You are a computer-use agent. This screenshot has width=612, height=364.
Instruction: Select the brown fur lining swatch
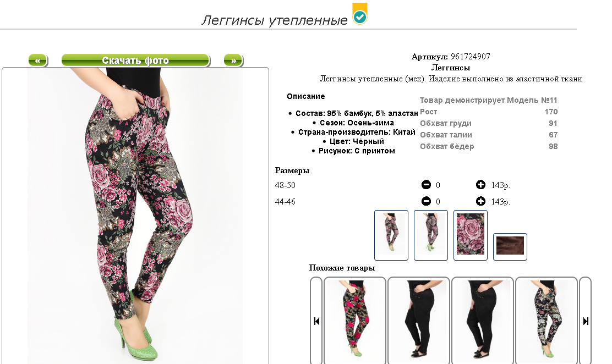click(x=510, y=246)
